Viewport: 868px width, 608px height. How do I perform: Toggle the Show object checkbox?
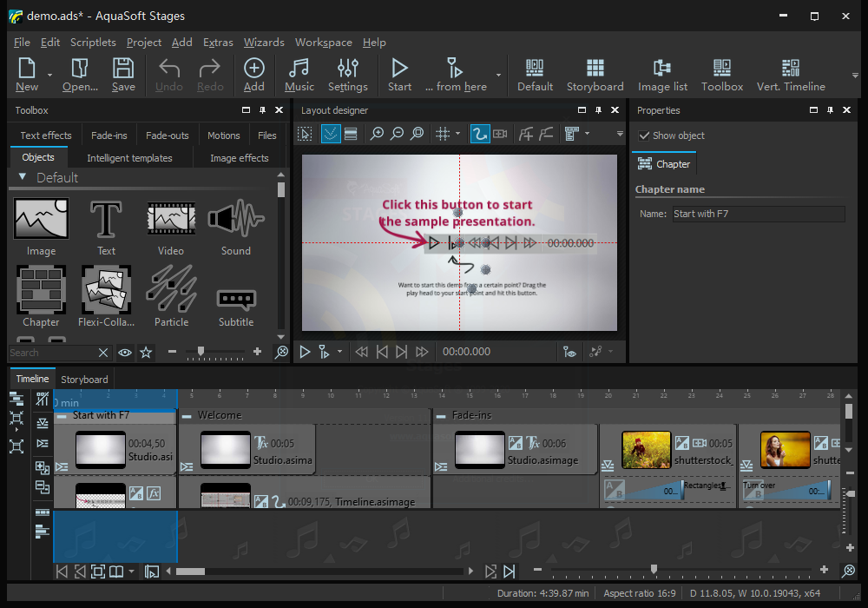(x=644, y=135)
